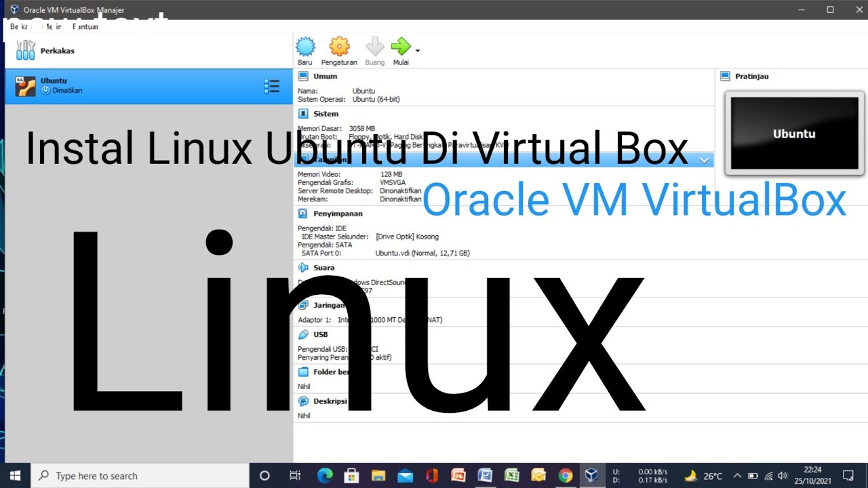
Task: Open the battery status tray icon
Action: 753,476
